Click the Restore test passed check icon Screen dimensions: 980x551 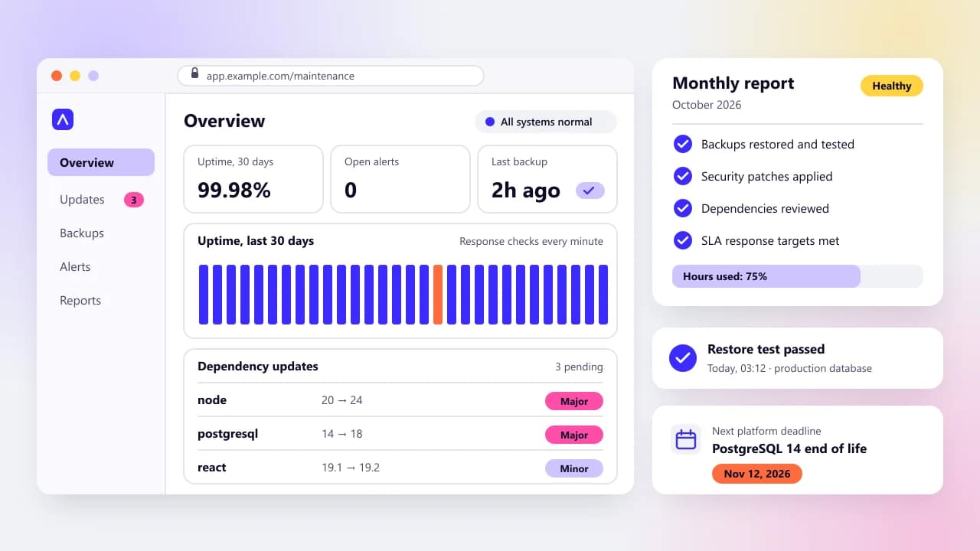point(683,357)
